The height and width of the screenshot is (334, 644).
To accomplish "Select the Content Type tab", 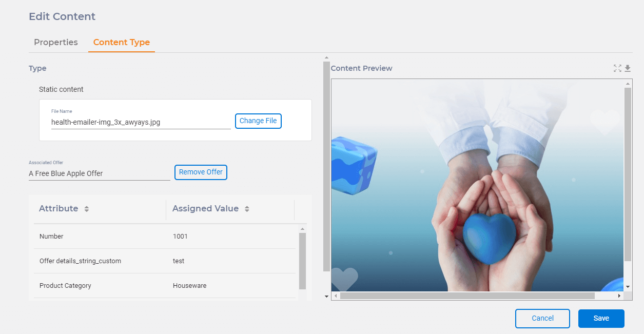I will pos(122,42).
